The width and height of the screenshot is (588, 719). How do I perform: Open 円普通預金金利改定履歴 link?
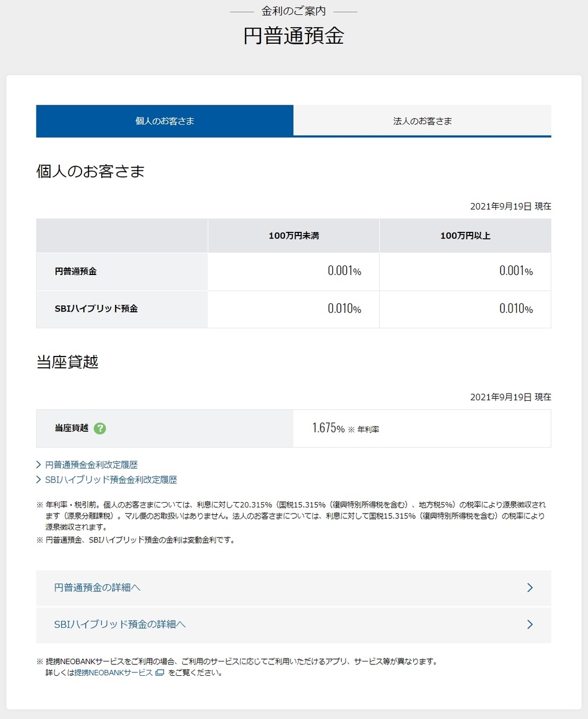pyautogui.click(x=92, y=465)
